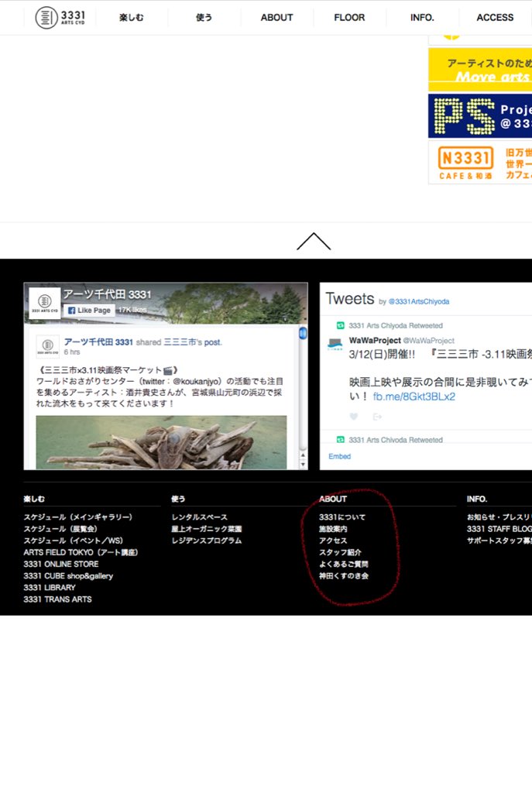Image resolution: width=532 pixels, height=793 pixels.
Task: Click the 3331 Arts CYD logo
Action: tap(60, 18)
